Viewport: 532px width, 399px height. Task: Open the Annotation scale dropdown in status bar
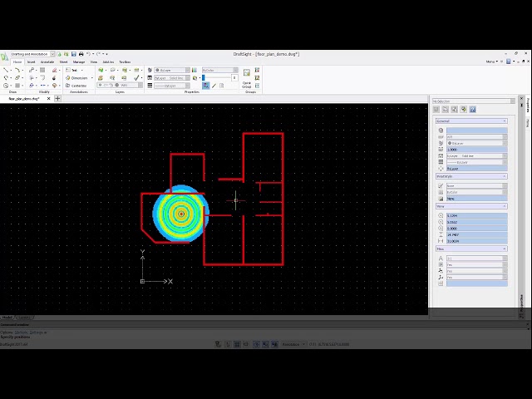293,344
